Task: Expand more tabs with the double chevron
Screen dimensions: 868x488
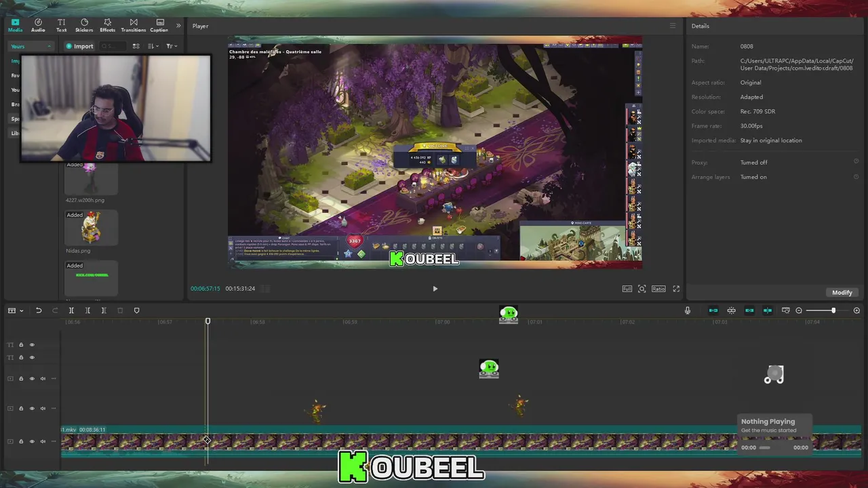Action: (178, 26)
